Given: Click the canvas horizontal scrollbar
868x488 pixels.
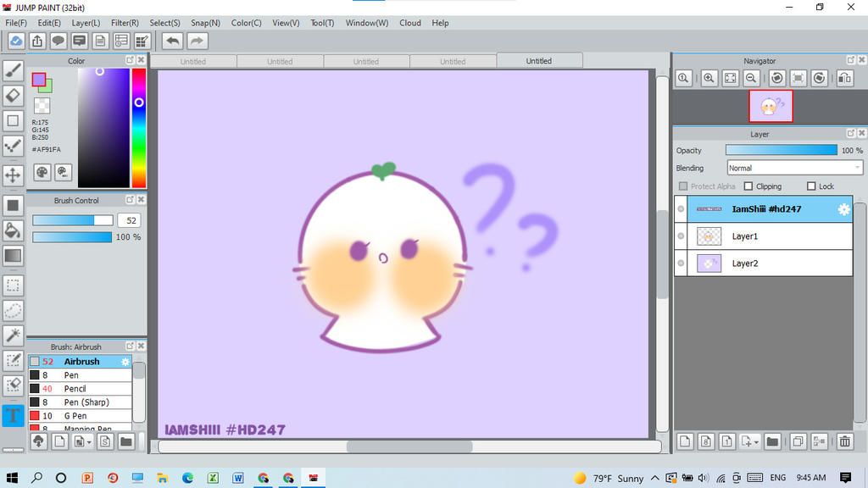Looking at the screenshot, I should click(409, 446).
